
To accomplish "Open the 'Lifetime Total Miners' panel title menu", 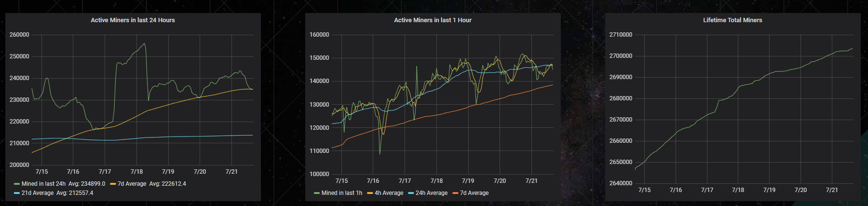I will pyautogui.click(x=732, y=20).
